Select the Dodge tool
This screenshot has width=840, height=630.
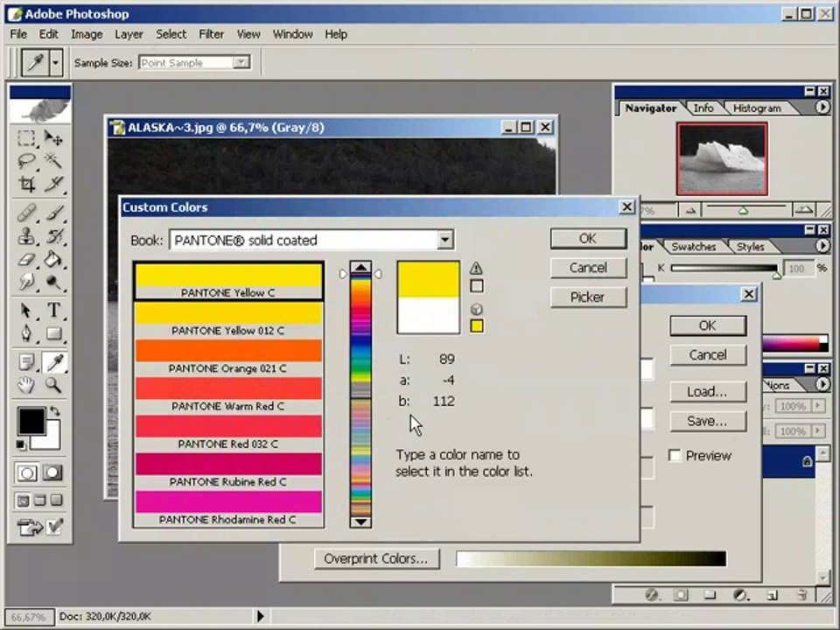[x=53, y=282]
